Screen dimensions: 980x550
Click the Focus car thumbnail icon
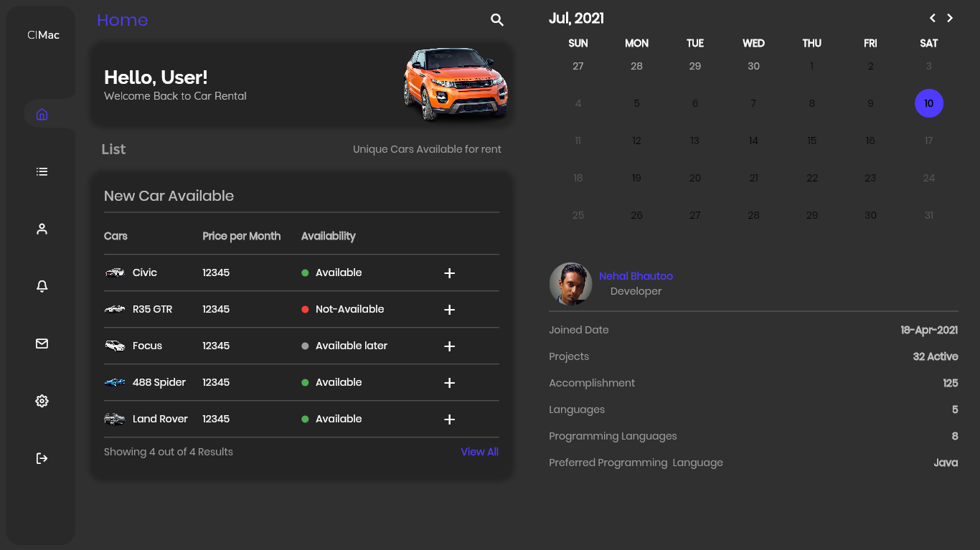[115, 346]
